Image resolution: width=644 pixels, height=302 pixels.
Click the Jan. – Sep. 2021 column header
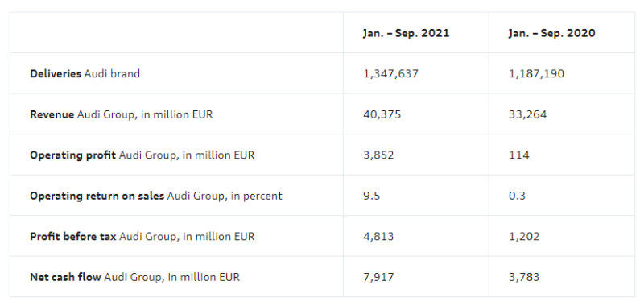coord(406,33)
